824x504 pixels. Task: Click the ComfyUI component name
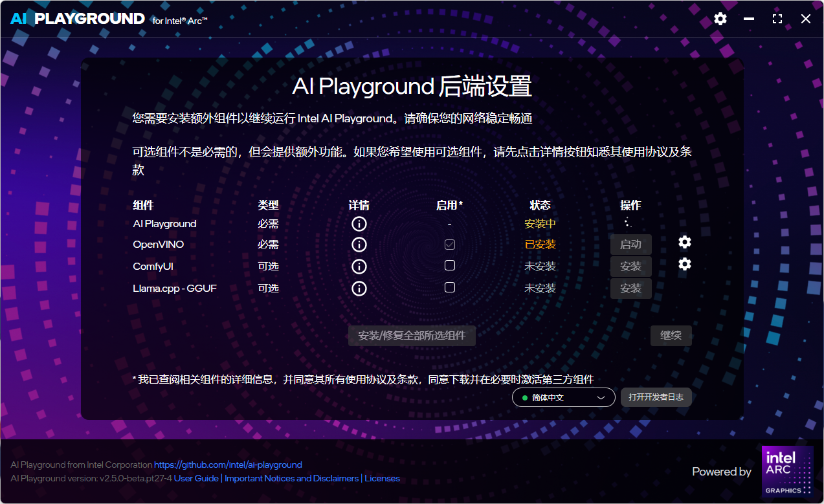point(153,267)
